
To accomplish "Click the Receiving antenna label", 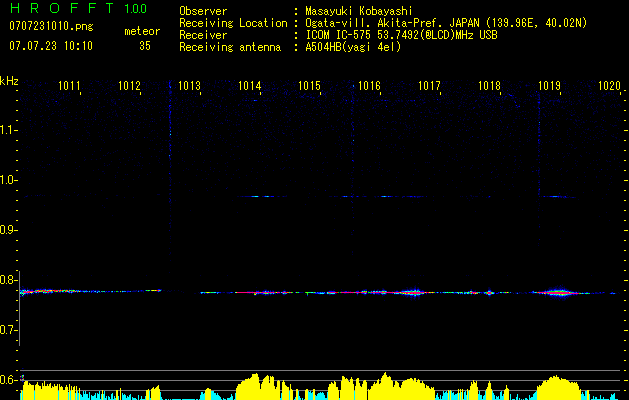I will pyautogui.click(x=230, y=47).
